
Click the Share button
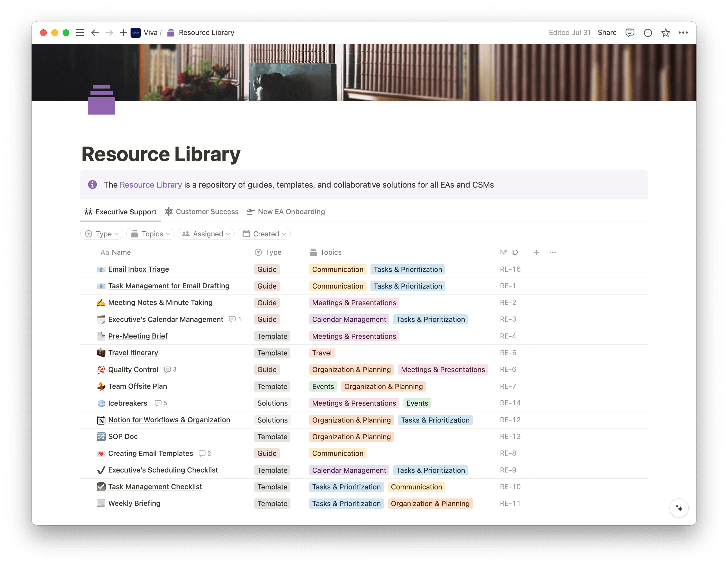607,32
